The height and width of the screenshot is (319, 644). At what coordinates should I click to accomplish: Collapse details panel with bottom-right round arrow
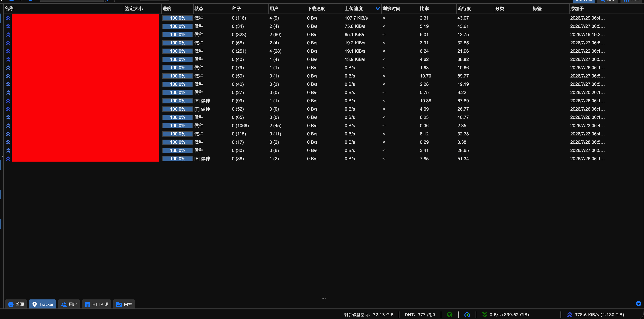639,304
